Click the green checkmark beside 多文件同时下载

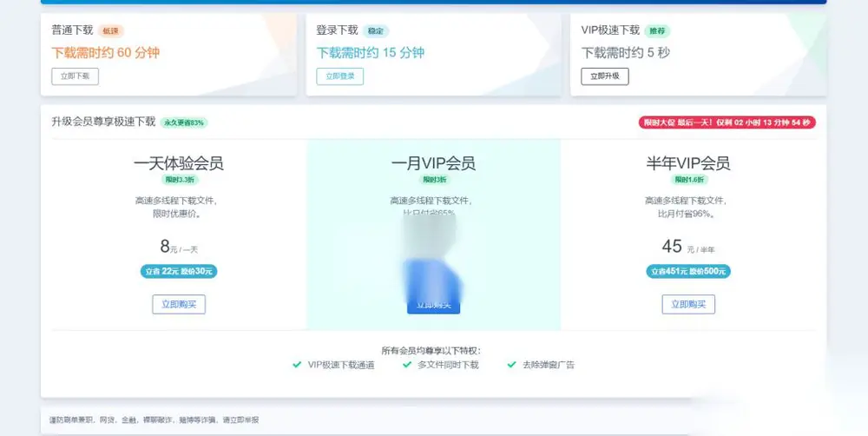(407, 365)
